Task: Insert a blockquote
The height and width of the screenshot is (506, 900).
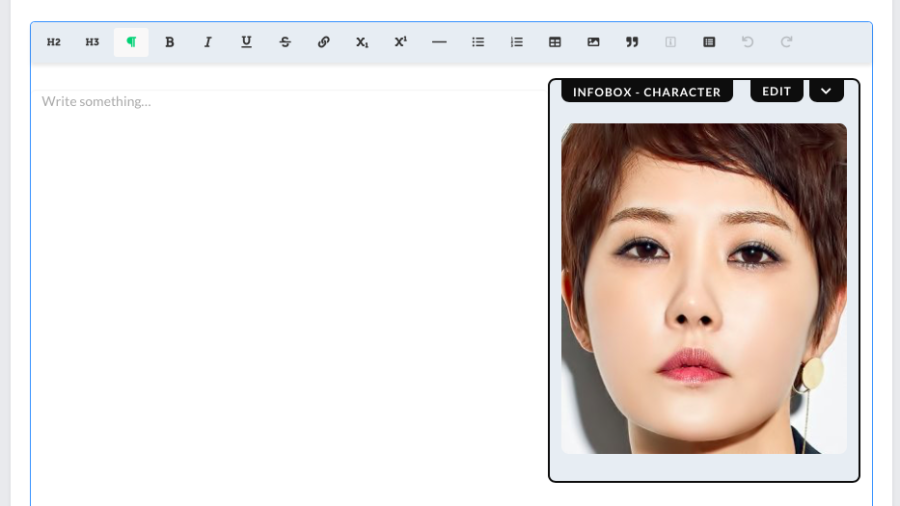Action: pos(632,42)
